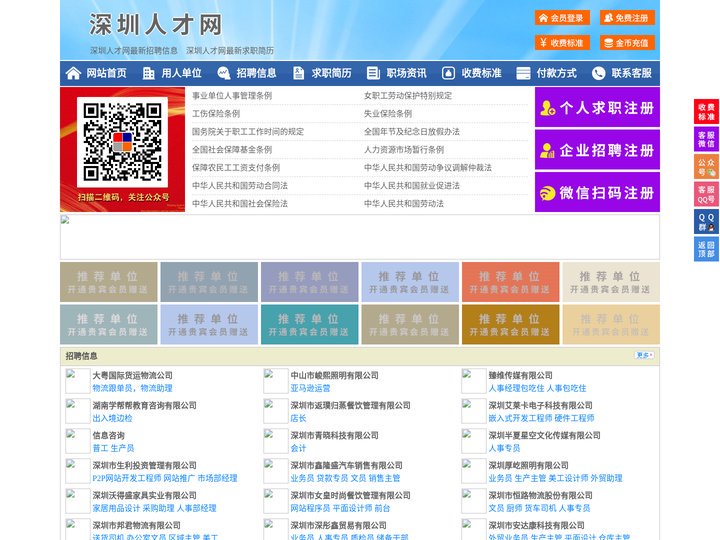Click the document icon beside 求职简历

click(x=298, y=73)
